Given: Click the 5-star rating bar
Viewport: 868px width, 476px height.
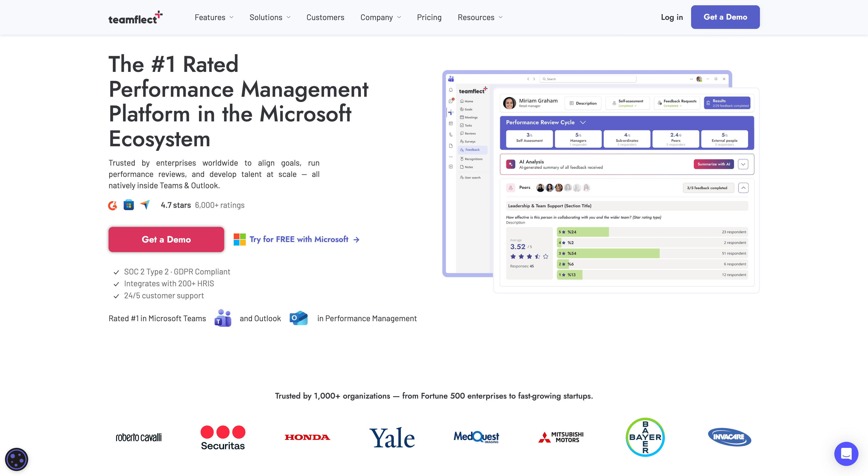Looking at the screenshot, I should pyautogui.click(x=652, y=232).
